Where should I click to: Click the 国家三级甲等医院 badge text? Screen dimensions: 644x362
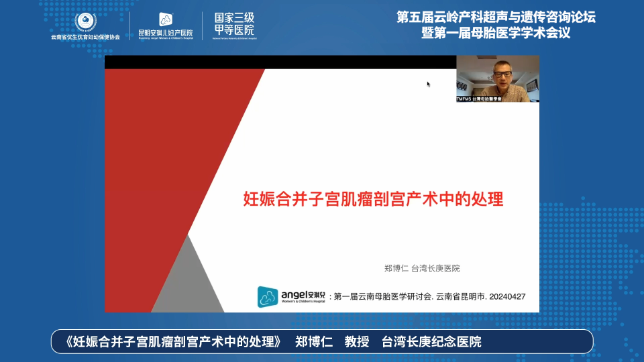point(234,24)
